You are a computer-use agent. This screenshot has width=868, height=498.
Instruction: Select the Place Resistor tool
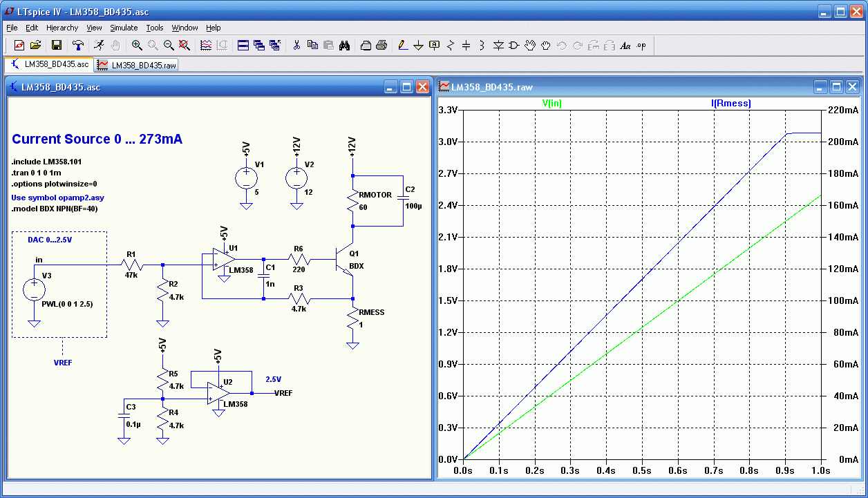[451, 46]
